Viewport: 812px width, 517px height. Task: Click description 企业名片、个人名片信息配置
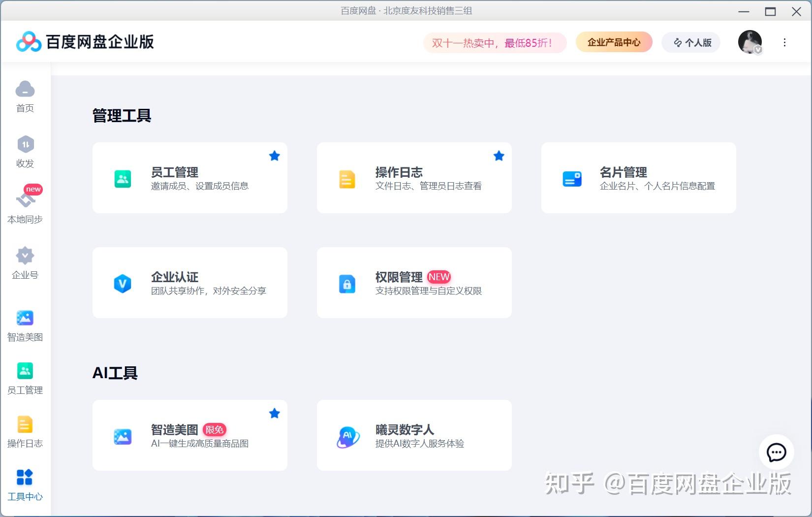[x=657, y=186]
